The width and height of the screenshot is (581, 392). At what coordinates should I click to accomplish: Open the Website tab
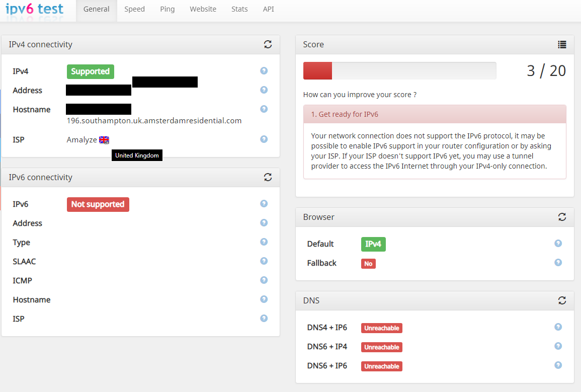point(203,9)
